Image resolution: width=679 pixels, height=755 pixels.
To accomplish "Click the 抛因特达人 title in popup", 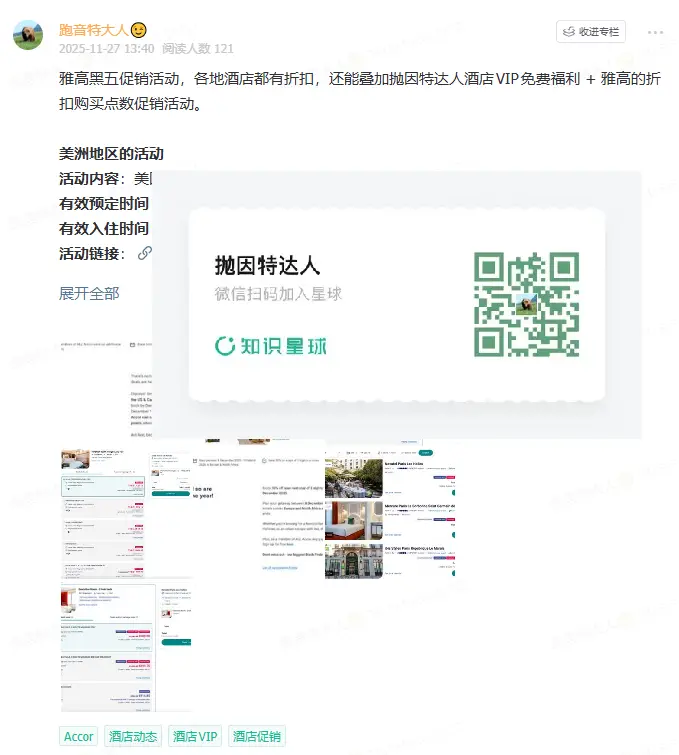I will tap(267, 266).
